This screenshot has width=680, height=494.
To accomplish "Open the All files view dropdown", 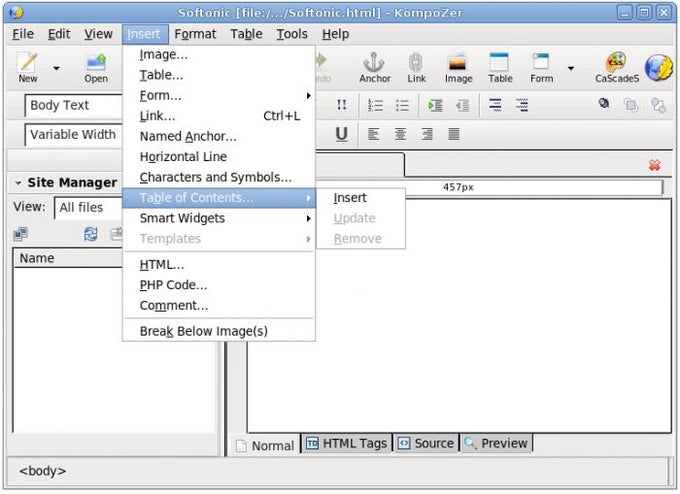I will tap(88, 207).
